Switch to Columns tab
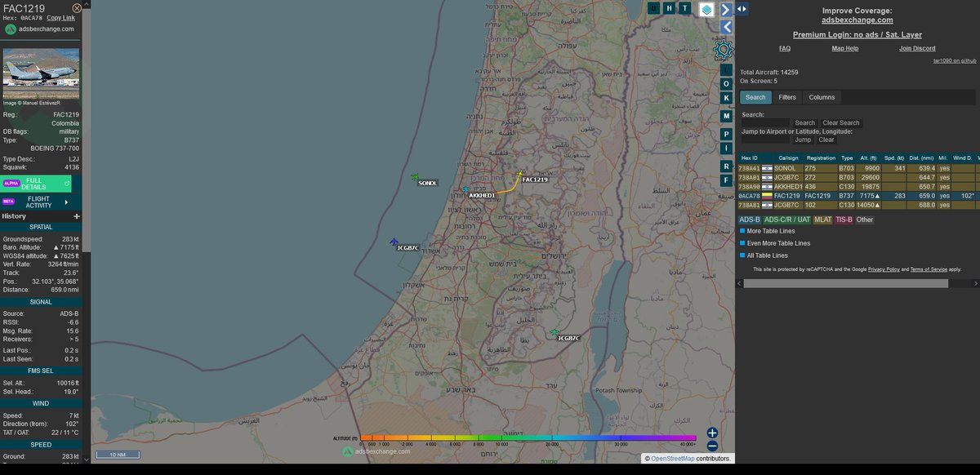 tap(822, 97)
